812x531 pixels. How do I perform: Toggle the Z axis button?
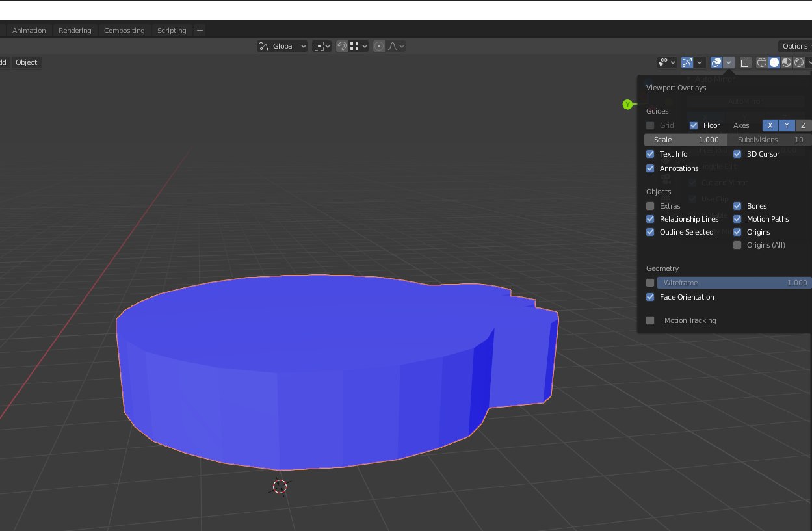[804, 125]
